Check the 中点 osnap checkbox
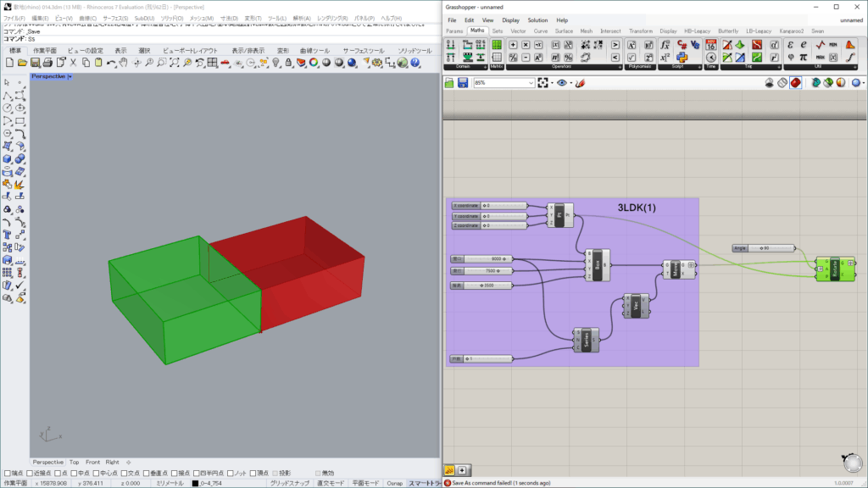Viewport: 868px width, 488px height. click(74, 473)
